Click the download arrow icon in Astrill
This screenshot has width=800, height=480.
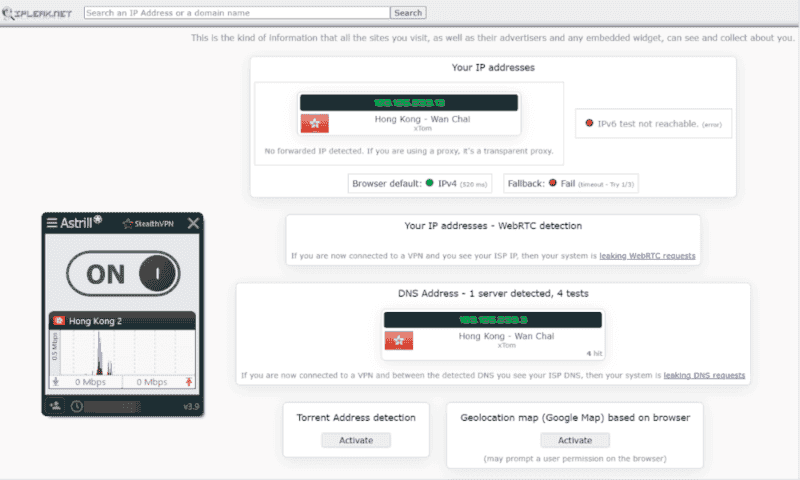pos(56,382)
